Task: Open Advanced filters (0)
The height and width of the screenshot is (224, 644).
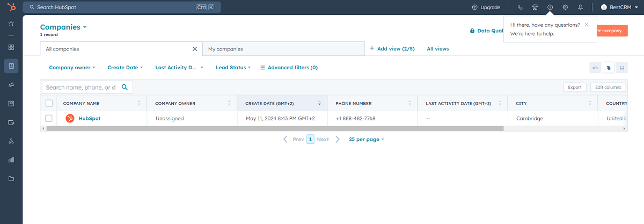Action: click(289, 68)
